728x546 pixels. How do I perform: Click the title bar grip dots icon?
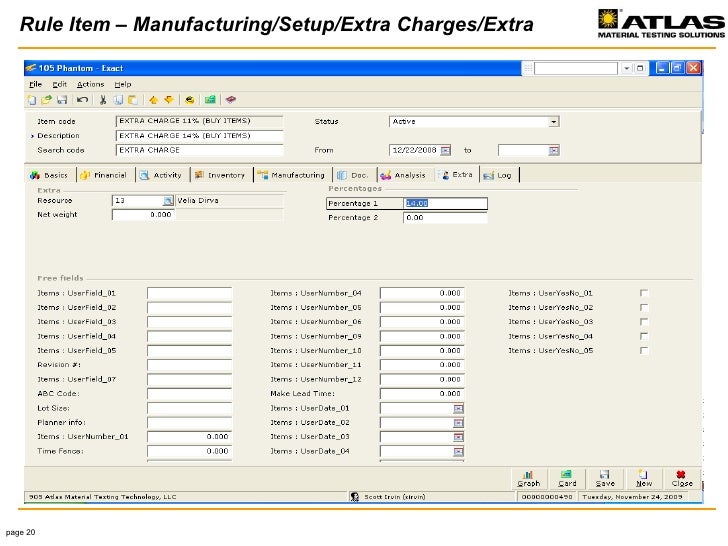[528, 69]
